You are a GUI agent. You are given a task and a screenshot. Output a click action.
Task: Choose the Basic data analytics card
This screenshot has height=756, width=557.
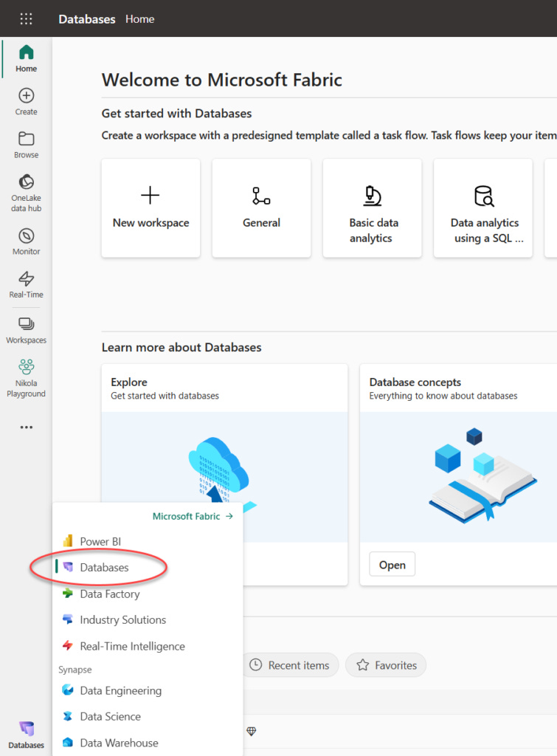tap(373, 208)
